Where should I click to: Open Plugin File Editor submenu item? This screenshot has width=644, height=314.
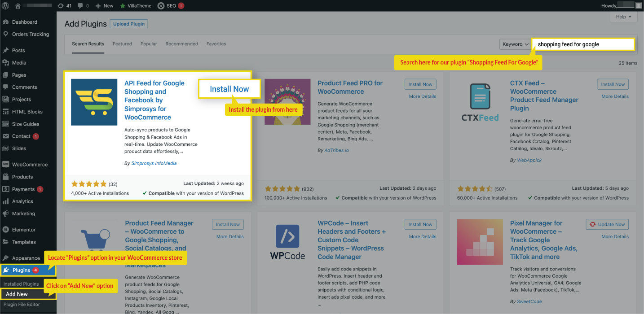click(22, 305)
